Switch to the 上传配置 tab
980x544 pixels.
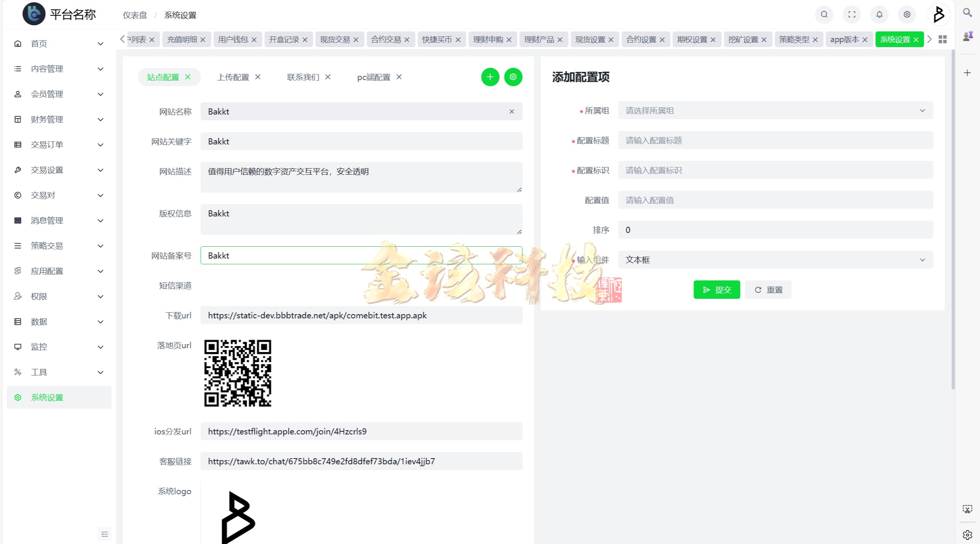[233, 77]
